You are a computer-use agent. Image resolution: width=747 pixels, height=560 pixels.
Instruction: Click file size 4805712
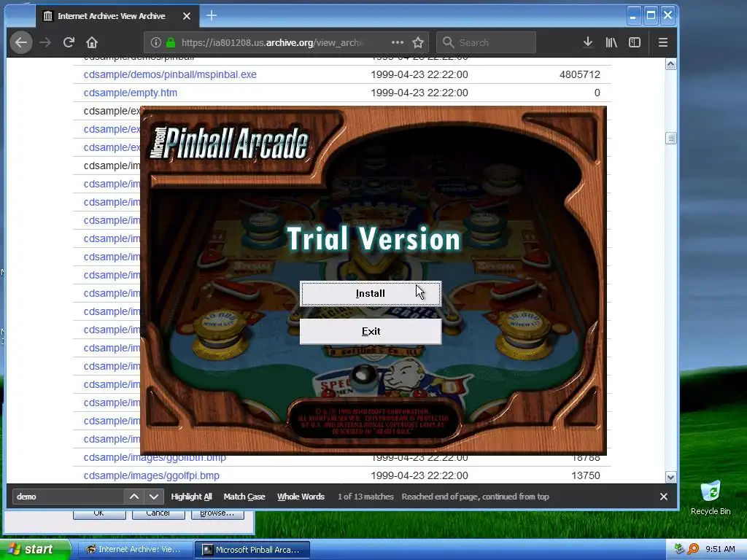(580, 74)
